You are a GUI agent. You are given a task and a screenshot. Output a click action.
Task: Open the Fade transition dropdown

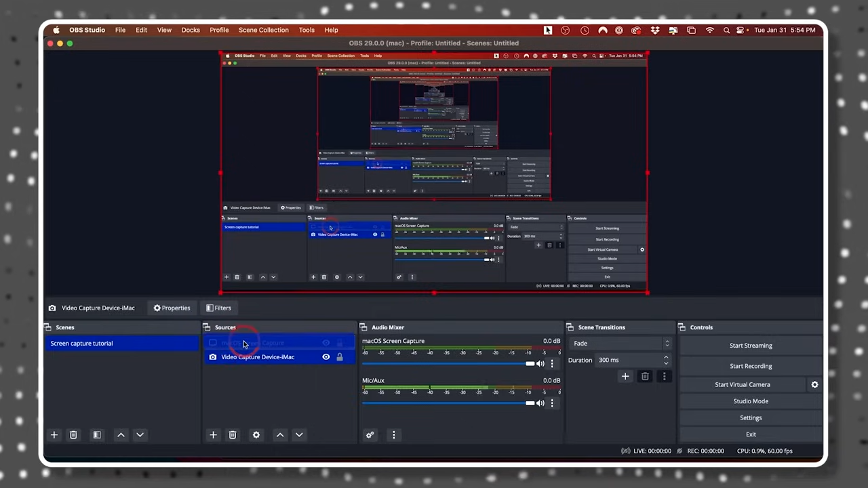620,344
